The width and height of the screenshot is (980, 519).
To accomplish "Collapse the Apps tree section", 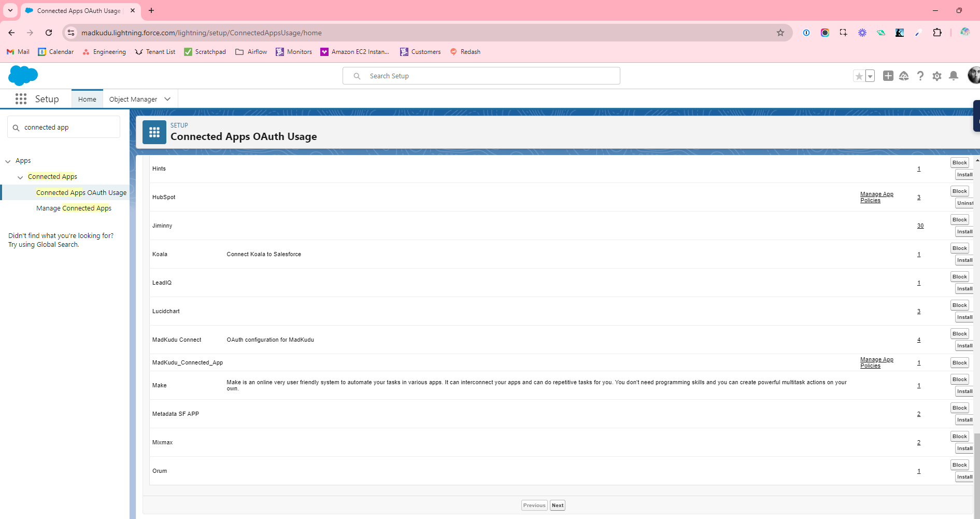I will (8, 161).
